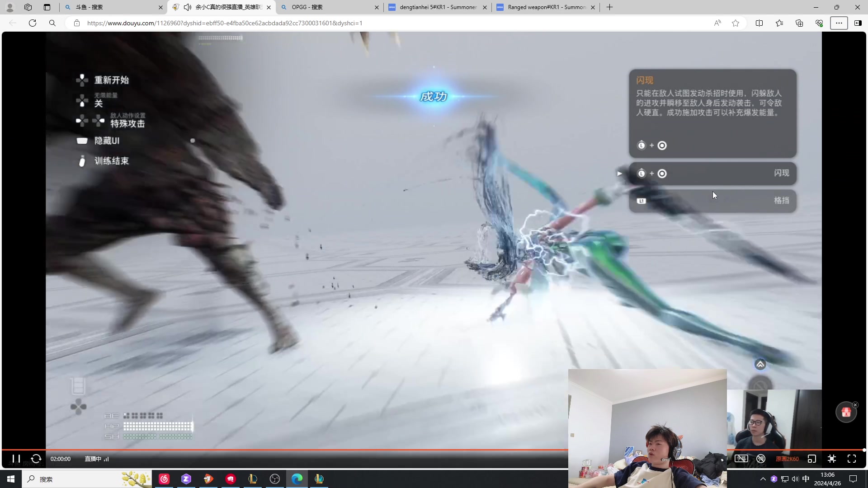
Task: Open the clock showing 13:06
Action: (827, 479)
